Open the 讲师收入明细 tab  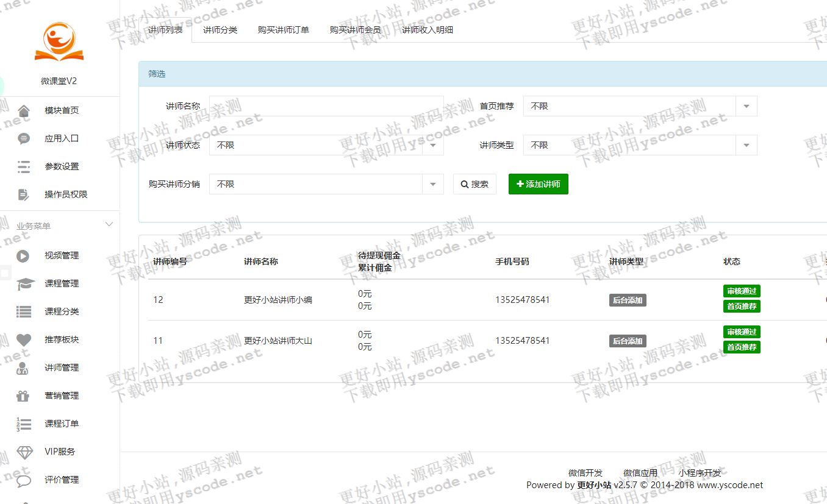pyautogui.click(x=428, y=29)
